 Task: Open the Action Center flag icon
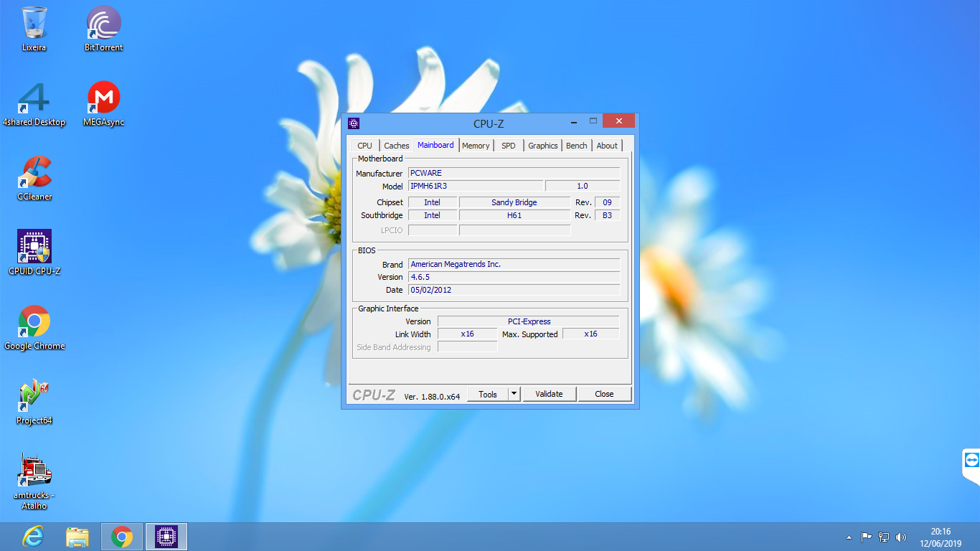[x=867, y=537]
